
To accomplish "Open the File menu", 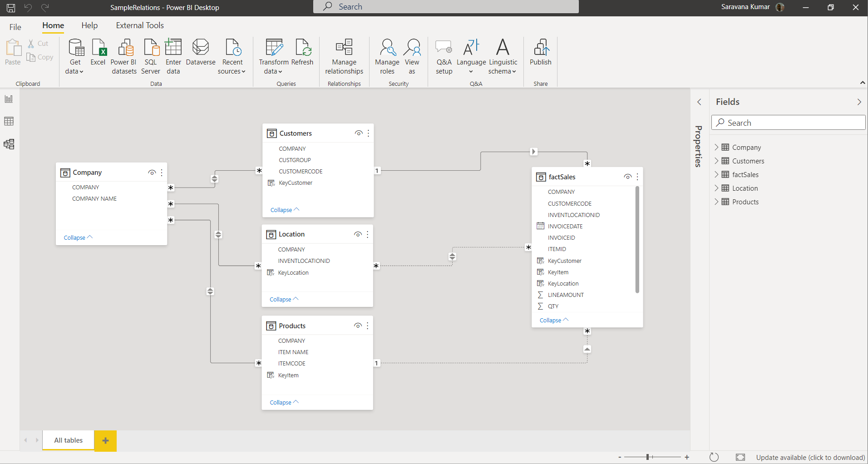I will pos(15,27).
